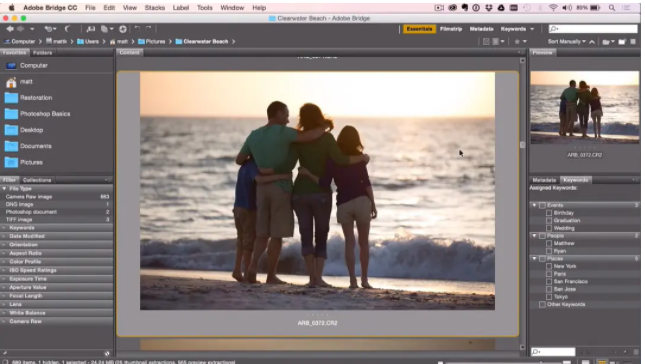Switch to Keywords workspace

point(513,29)
